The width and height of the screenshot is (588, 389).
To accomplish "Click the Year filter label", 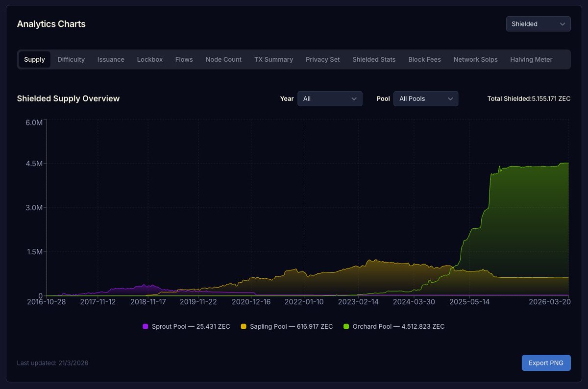I will 287,98.
